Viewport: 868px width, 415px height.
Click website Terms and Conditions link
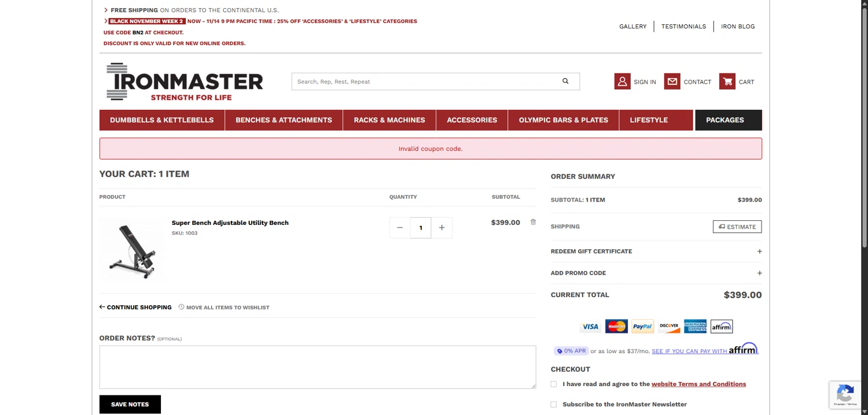click(x=698, y=384)
